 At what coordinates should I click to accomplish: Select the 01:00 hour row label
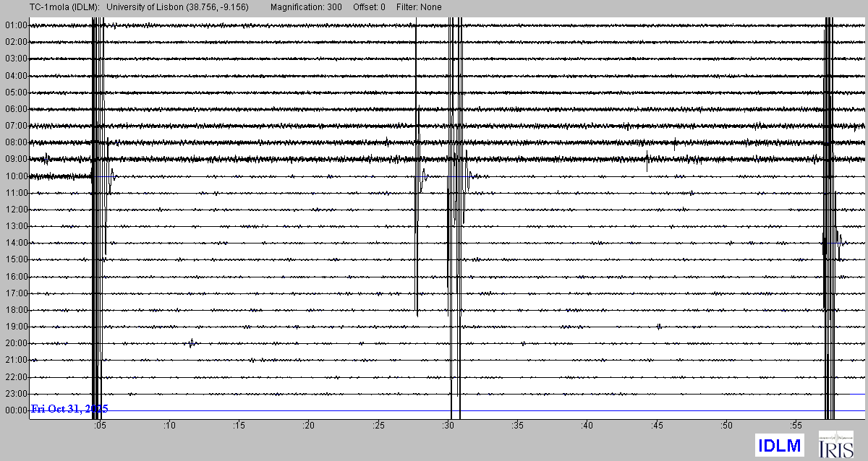coord(15,25)
